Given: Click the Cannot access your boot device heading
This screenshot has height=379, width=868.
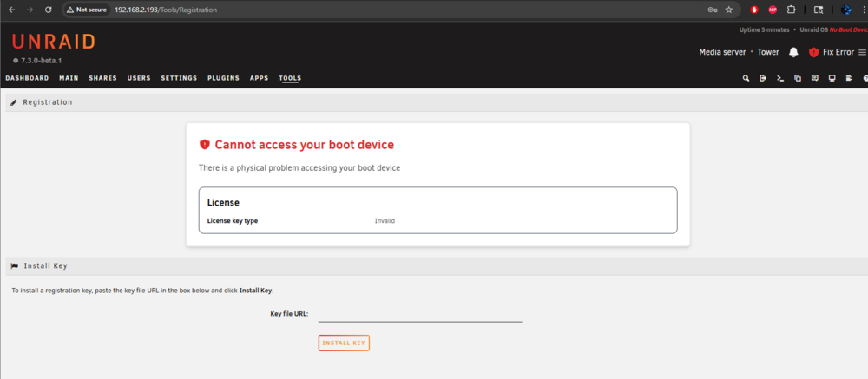Looking at the screenshot, I should point(305,145).
